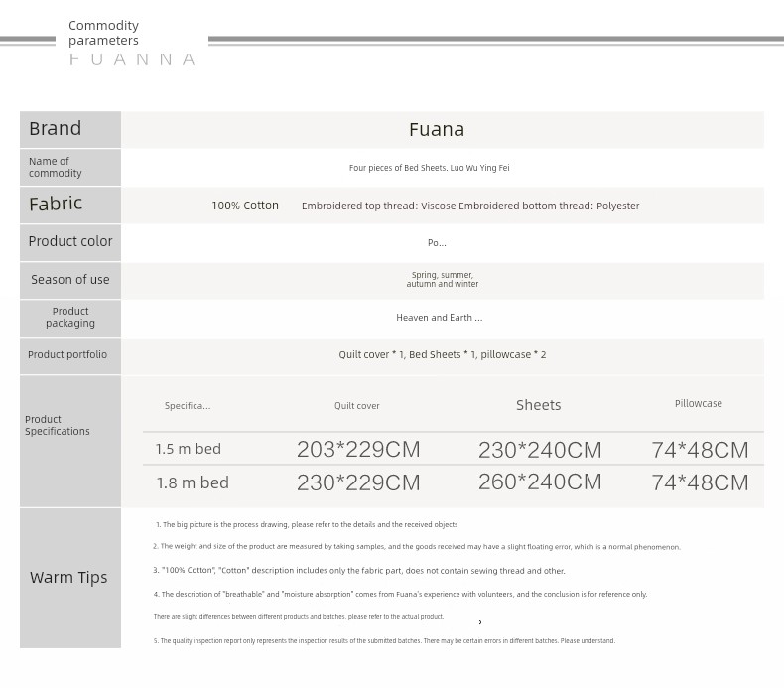Select the '1.5 m bed' row
Image resolution: width=784 pixels, height=688 pixels.
[453, 449]
